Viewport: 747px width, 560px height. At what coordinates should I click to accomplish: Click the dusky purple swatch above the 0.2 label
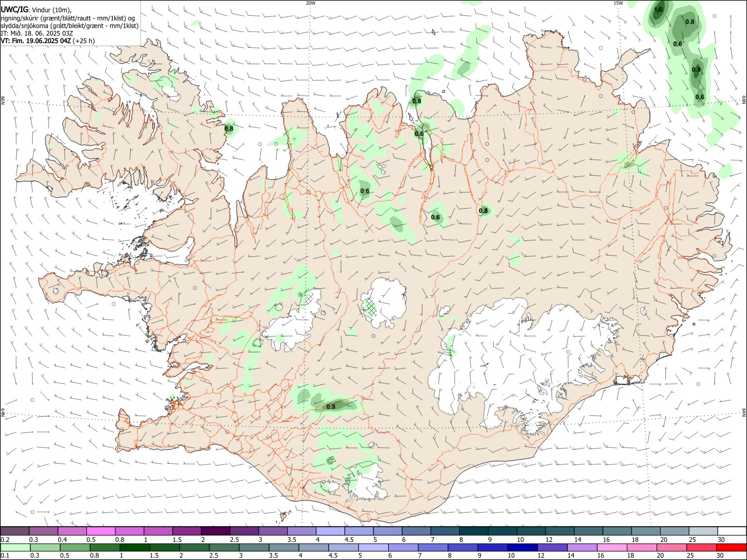[15, 531]
